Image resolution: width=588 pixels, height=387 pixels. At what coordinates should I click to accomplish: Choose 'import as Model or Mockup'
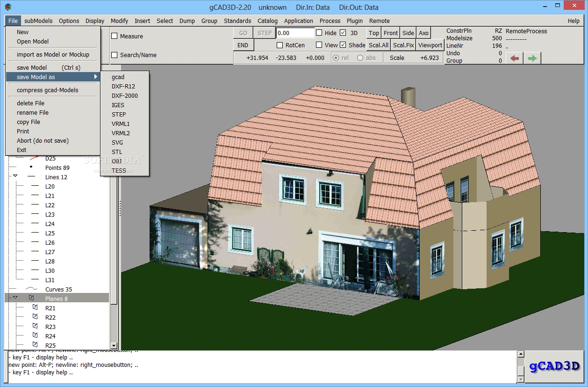click(x=53, y=54)
